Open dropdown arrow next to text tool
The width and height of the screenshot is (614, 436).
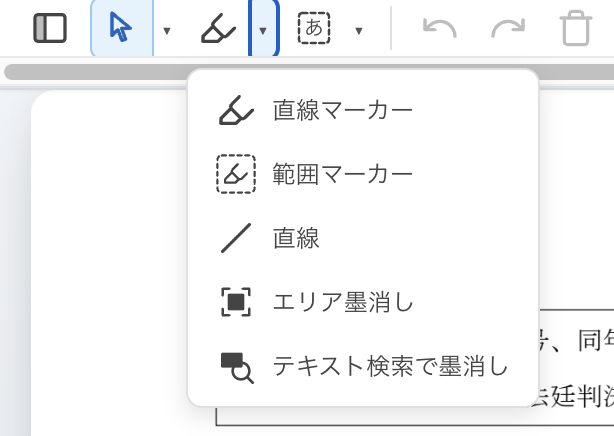(x=359, y=31)
